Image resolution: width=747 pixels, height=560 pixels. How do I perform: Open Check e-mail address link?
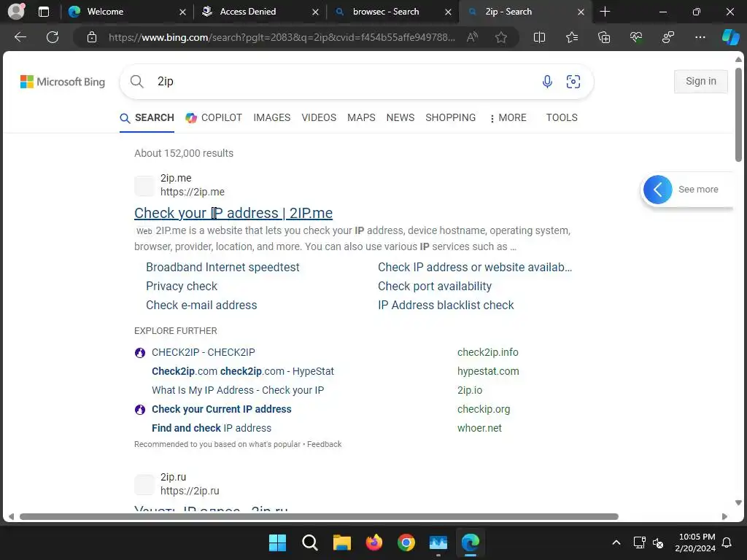(x=201, y=306)
